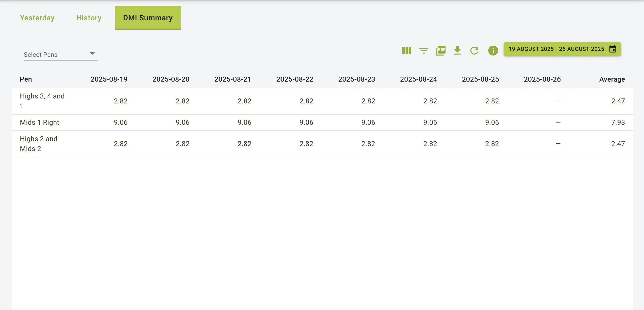Click Highs 3, 4 and 1 value for 2025-08-19
This screenshot has width=644, height=310.
[x=121, y=101]
